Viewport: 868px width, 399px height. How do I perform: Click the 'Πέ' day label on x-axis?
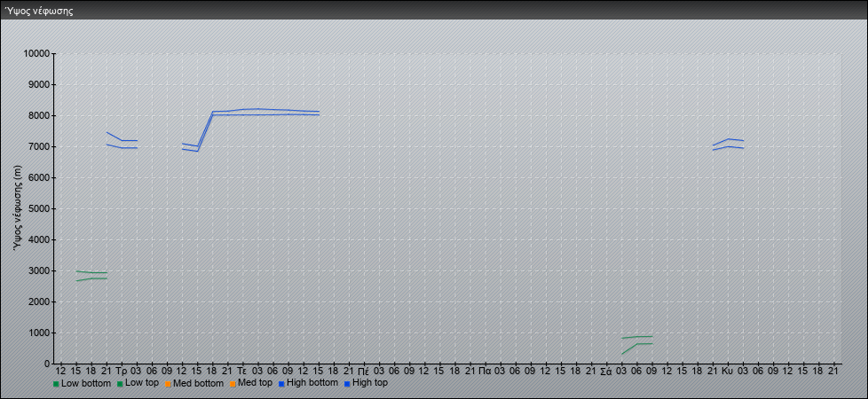364,371
